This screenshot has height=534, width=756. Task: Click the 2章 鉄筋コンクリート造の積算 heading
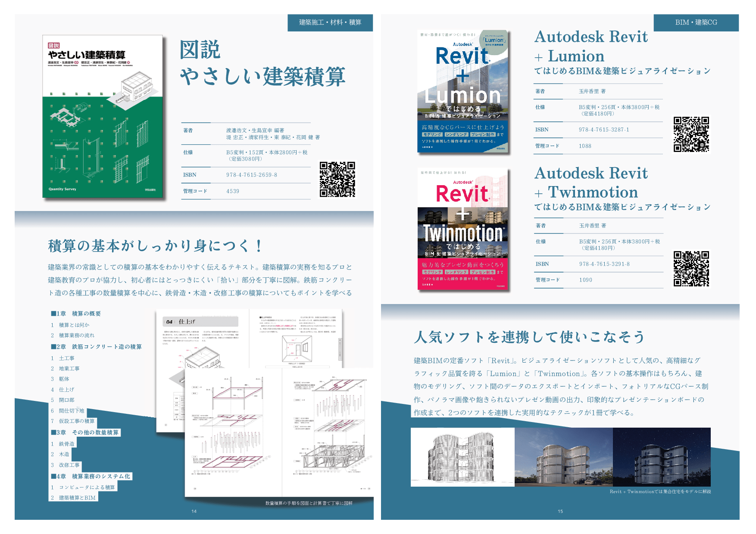97,347
